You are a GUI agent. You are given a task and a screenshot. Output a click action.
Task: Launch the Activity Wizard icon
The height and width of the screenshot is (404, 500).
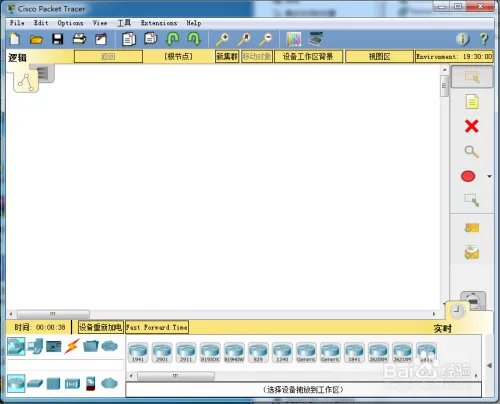[101, 39]
